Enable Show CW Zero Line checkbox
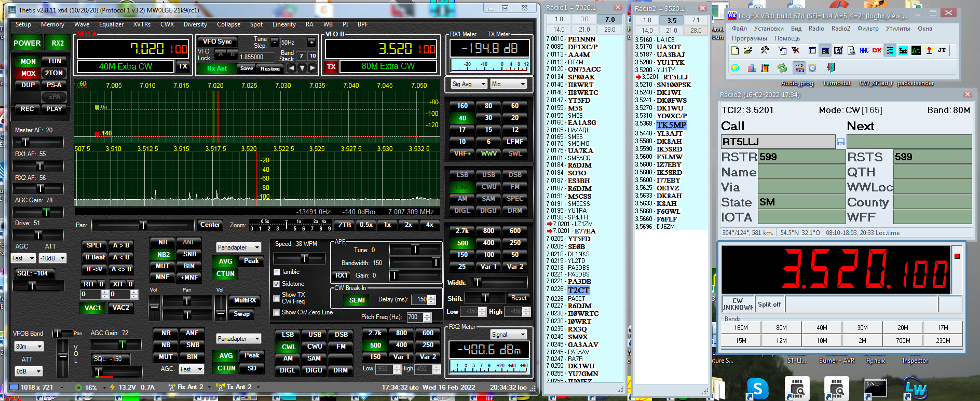This screenshot has width=980, height=401. 277,312
